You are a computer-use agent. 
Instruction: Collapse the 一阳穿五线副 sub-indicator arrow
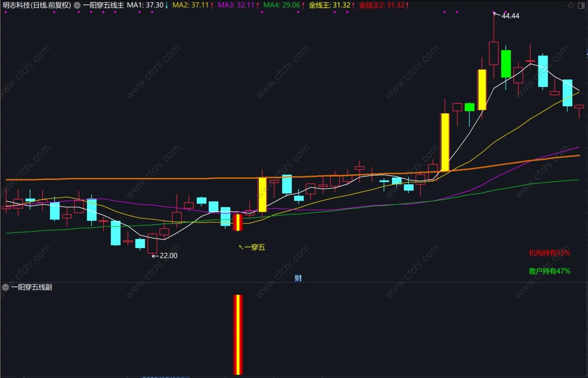coord(5,287)
